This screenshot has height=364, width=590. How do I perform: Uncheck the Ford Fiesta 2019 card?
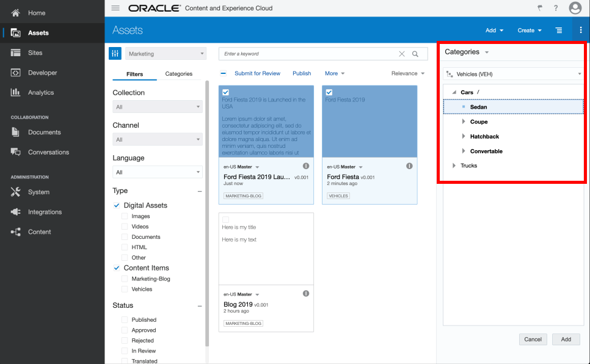click(329, 92)
